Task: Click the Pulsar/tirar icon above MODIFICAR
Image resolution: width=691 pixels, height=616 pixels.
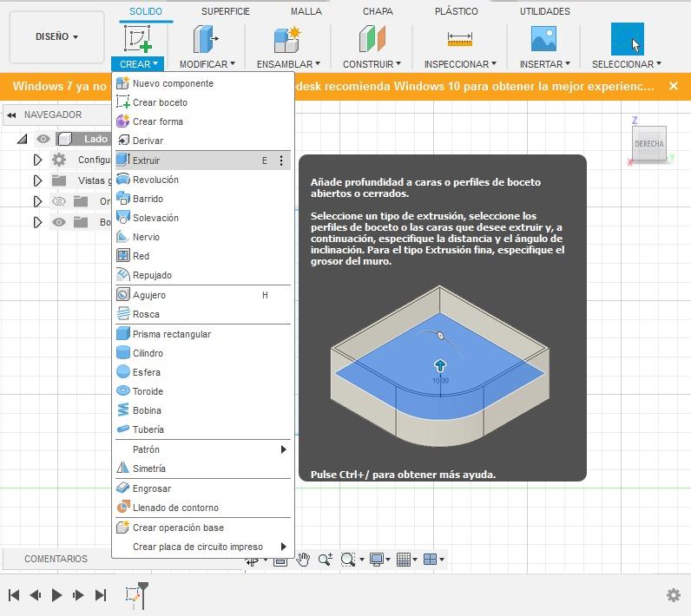Action: [206, 39]
